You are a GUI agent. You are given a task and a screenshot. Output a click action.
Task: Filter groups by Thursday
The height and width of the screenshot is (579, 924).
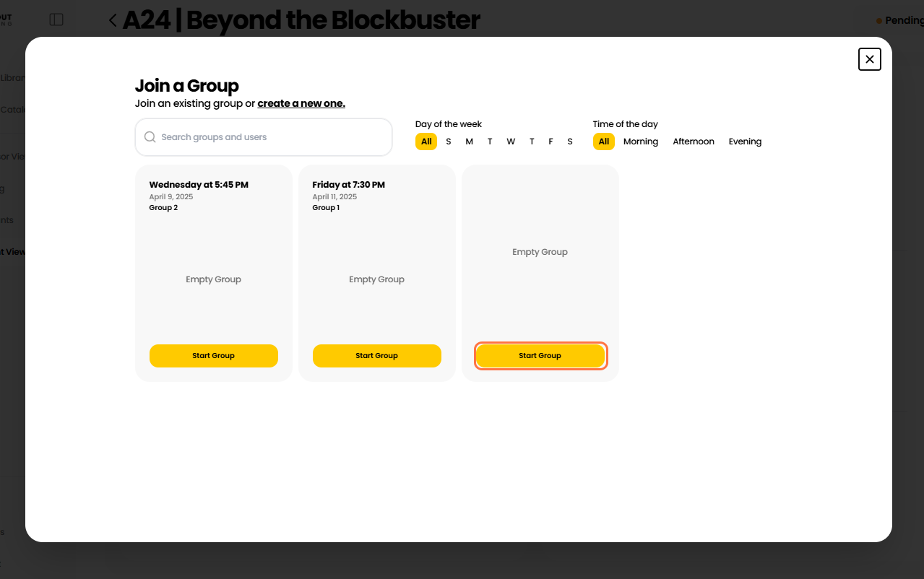[532, 142]
